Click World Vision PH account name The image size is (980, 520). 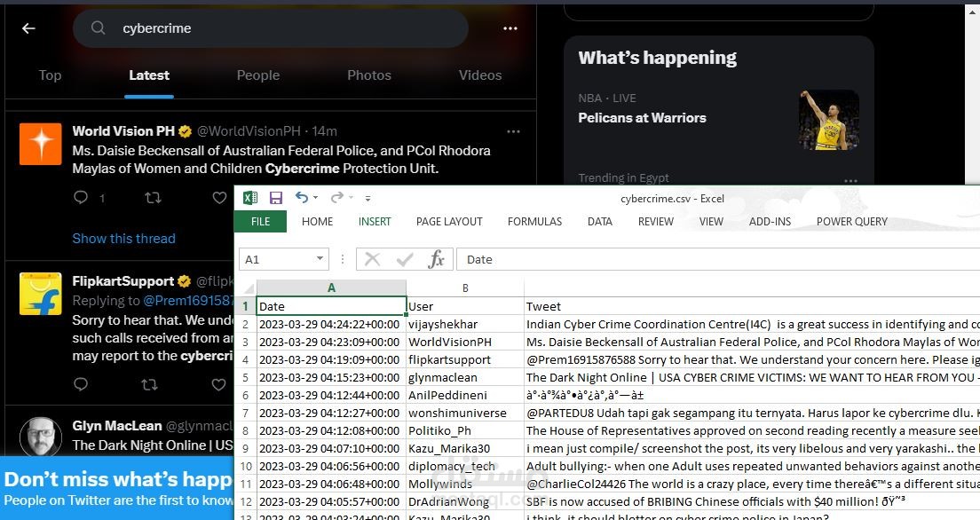(123, 131)
